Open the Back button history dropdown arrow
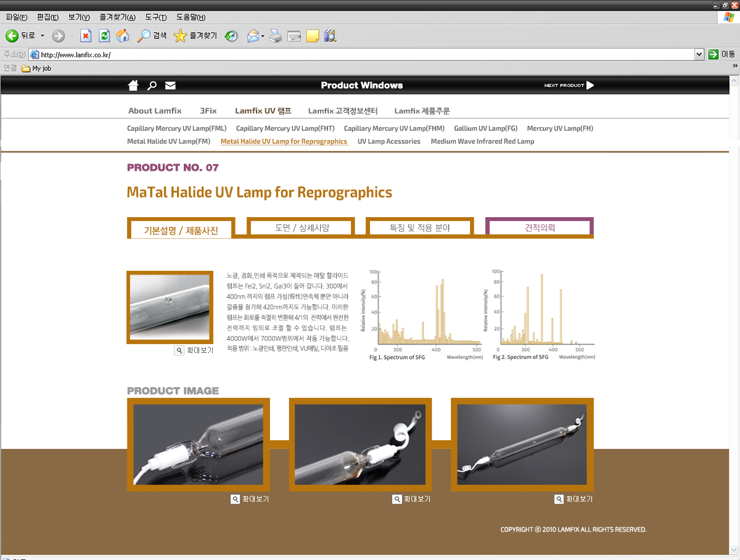This screenshot has width=740, height=560. click(x=43, y=36)
